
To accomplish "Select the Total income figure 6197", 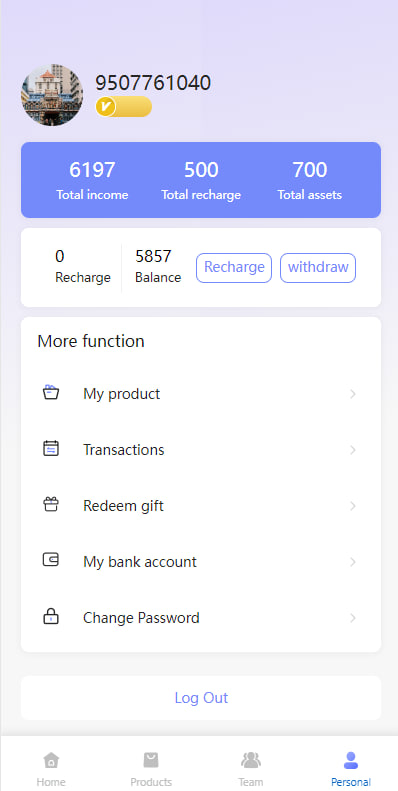I will coord(92,170).
